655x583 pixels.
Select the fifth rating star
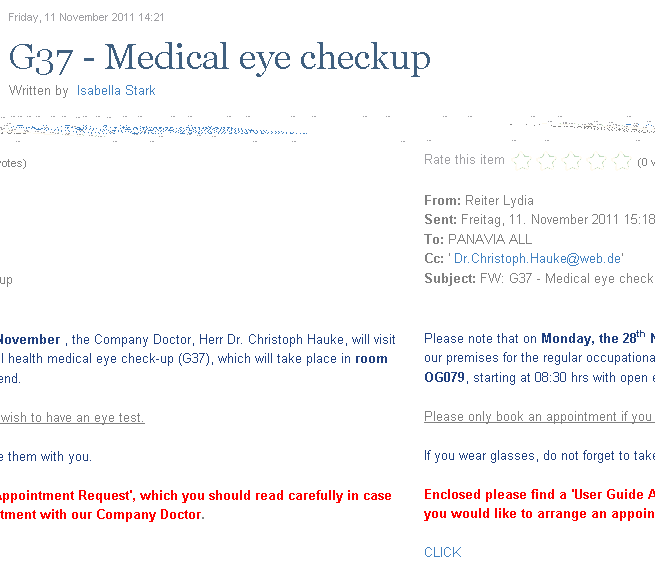[x=622, y=161]
